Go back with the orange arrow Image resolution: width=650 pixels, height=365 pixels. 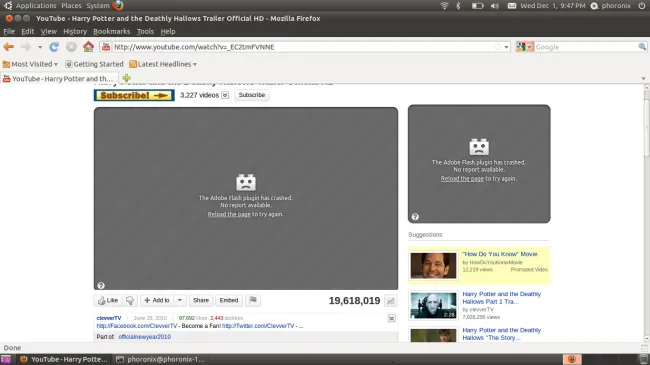pyautogui.click(x=8, y=47)
